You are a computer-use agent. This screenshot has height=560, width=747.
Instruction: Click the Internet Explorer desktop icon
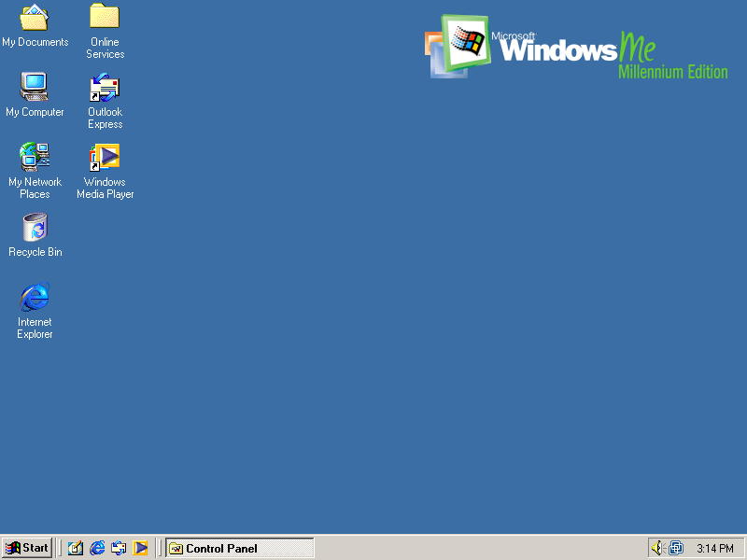(35, 298)
